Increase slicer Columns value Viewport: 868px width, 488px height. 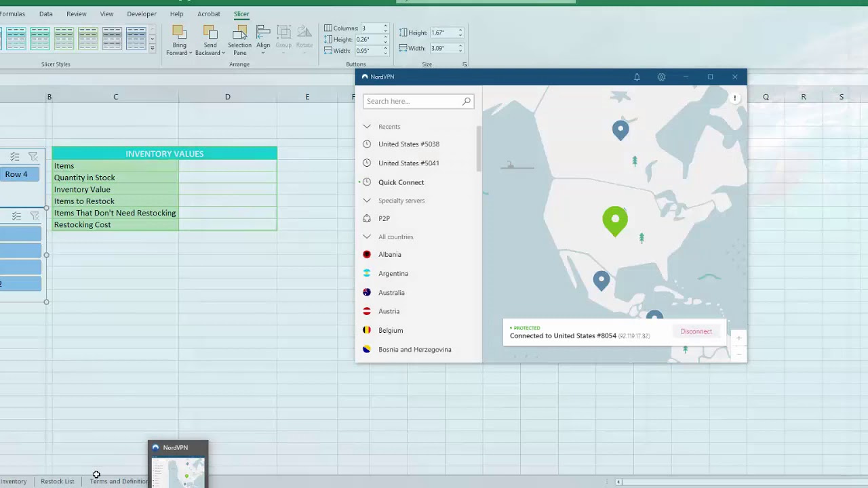point(385,26)
